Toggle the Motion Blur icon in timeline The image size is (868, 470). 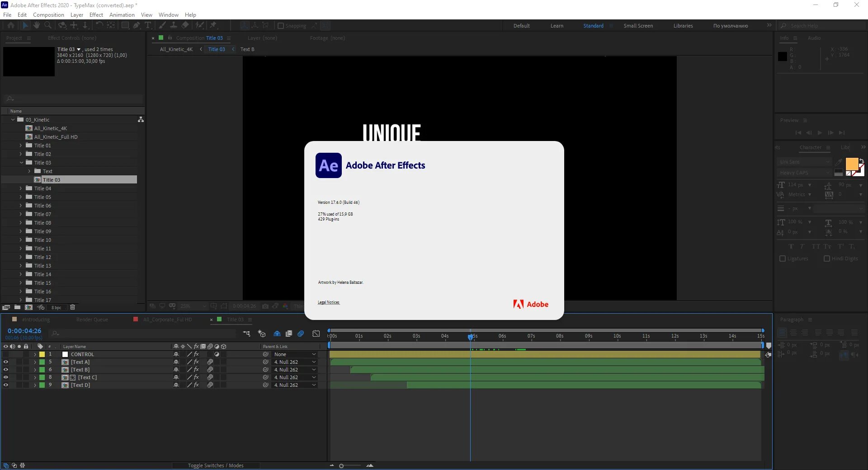pyautogui.click(x=301, y=334)
